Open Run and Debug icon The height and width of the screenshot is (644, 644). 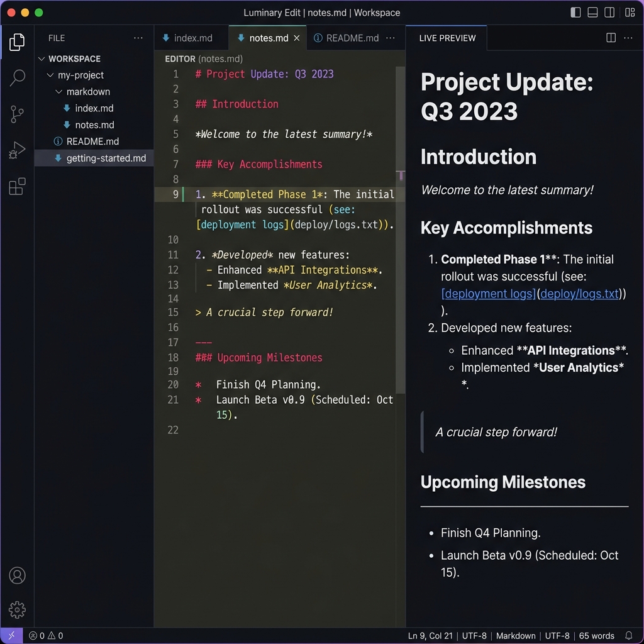coord(17,150)
